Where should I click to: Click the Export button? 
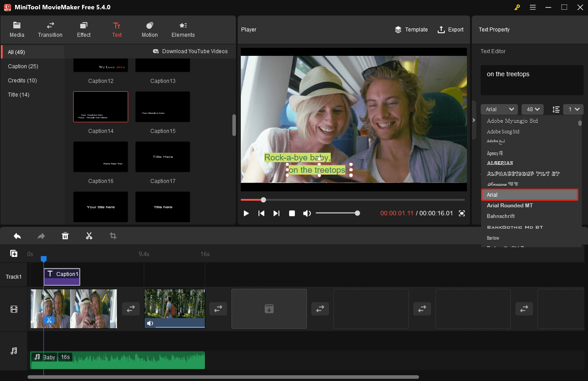[x=451, y=29]
